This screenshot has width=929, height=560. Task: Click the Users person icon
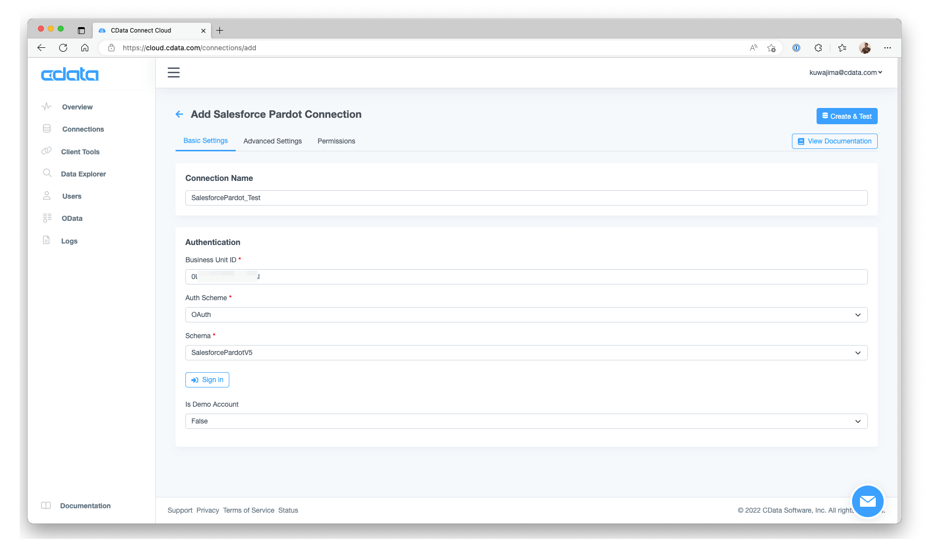coord(47,196)
